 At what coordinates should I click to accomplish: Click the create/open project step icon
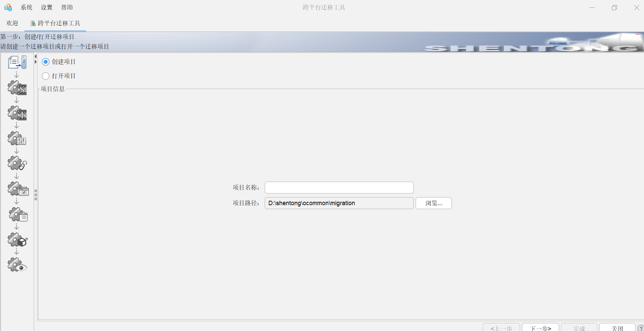[17, 62]
